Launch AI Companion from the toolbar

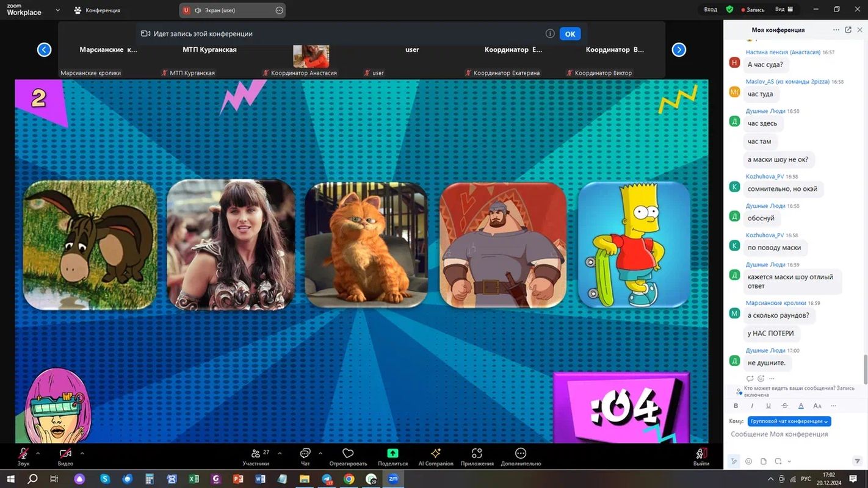coord(436,456)
